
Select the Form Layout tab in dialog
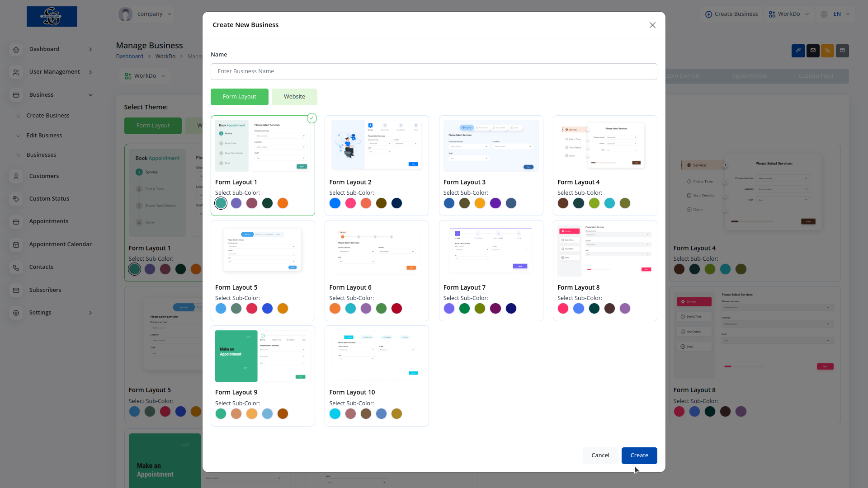click(x=239, y=97)
